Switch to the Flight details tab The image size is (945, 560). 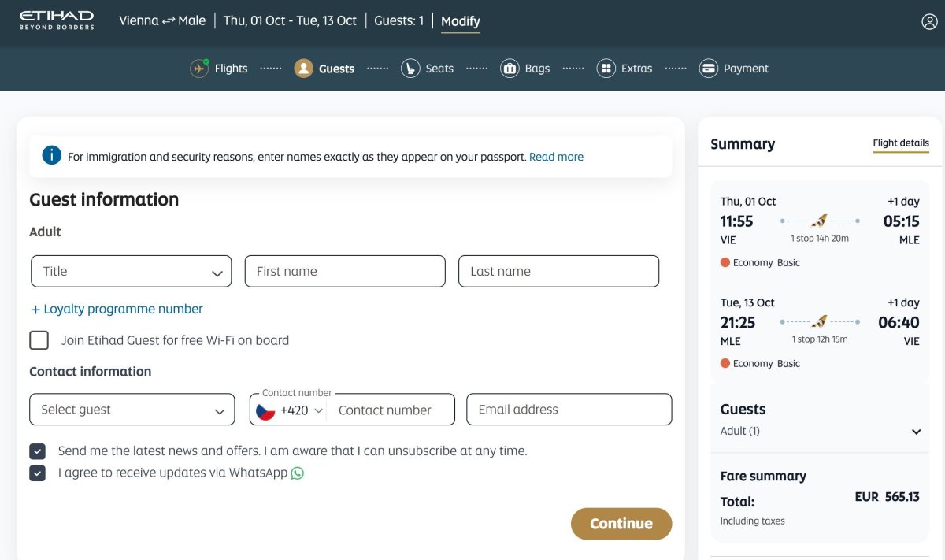tap(901, 143)
